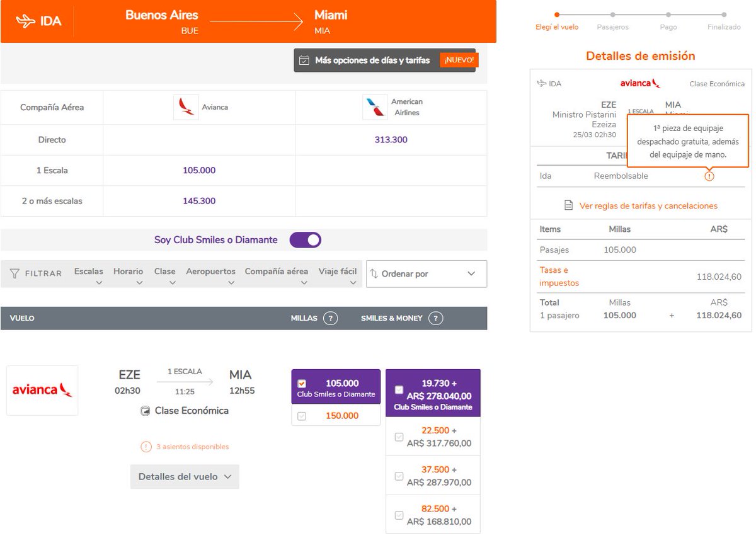Click the IDA airplane icon in orange header
This screenshot has height=538, width=756.
coord(26,21)
